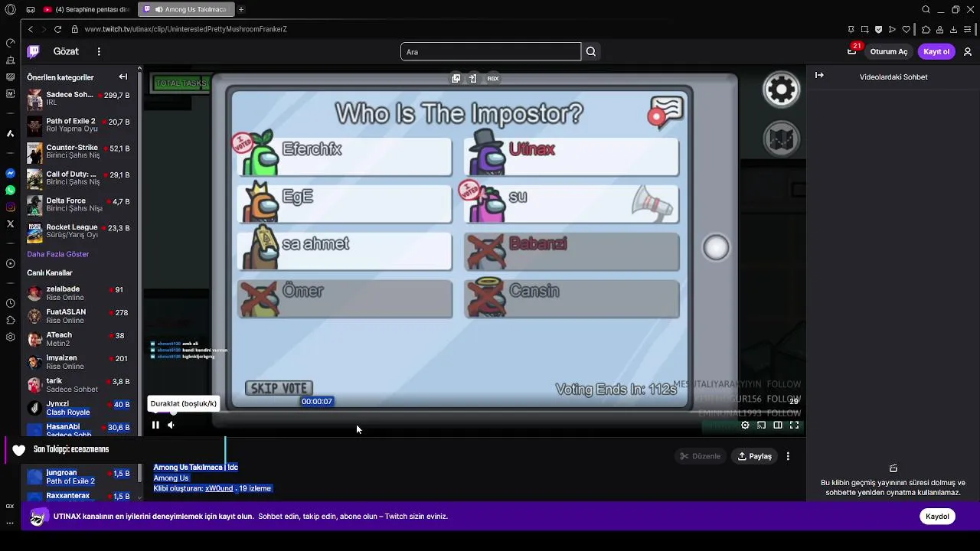The width and height of the screenshot is (980, 551).
Task: Collapse the Videolardaki Sohbet chat panel
Action: point(819,76)
